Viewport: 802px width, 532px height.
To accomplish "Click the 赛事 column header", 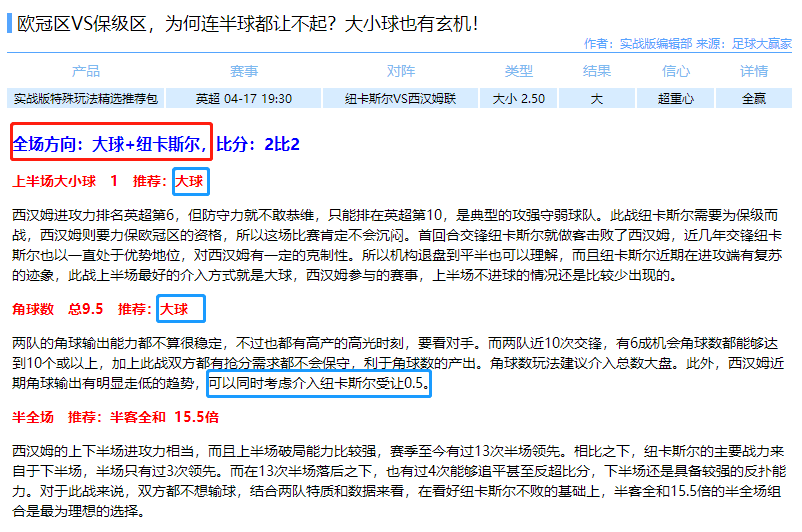I will point(243,71).
